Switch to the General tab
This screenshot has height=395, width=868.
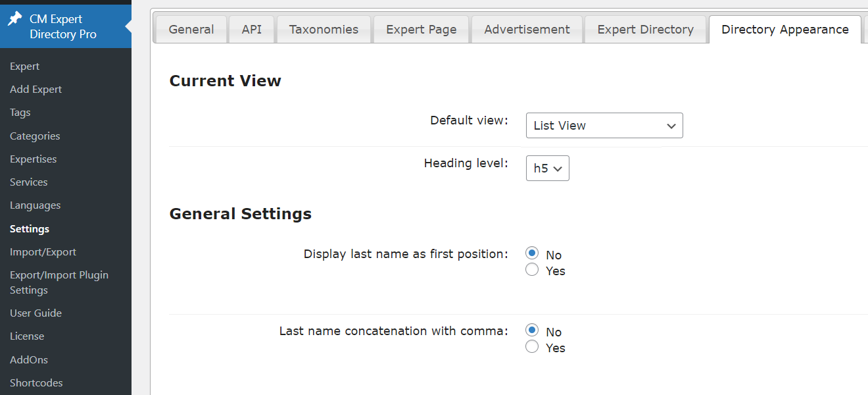pos(191,30)
